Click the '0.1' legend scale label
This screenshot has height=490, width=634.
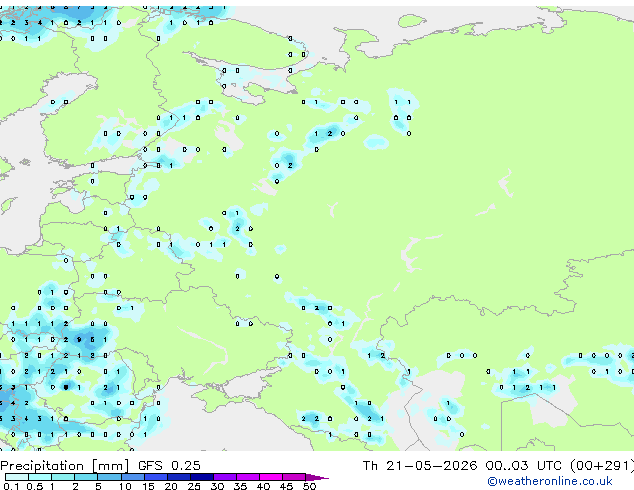coord(11,486)
